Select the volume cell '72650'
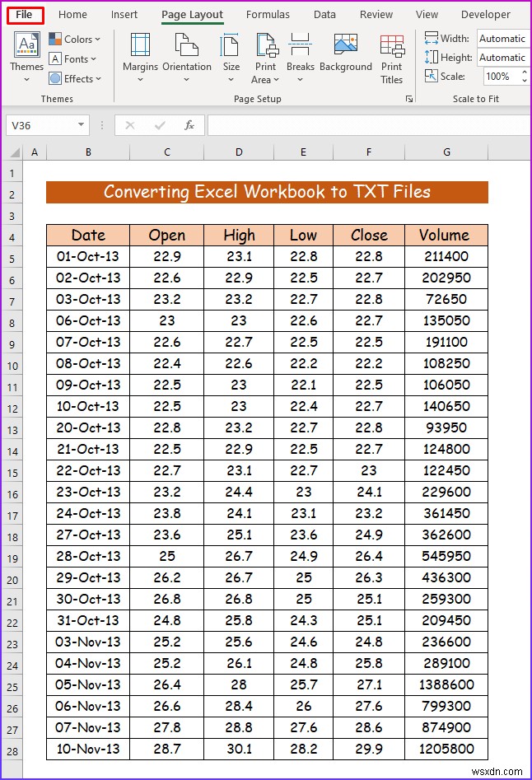Screen dimensions: 532x780 446,300
